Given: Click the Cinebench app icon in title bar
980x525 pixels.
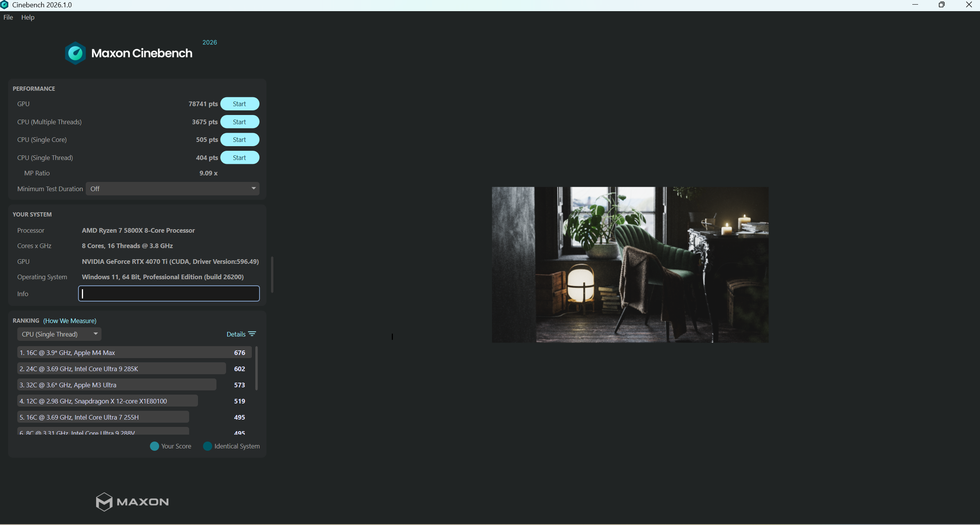Looking at the screenshot, I should pyautogui.click(x=5, y=5).
